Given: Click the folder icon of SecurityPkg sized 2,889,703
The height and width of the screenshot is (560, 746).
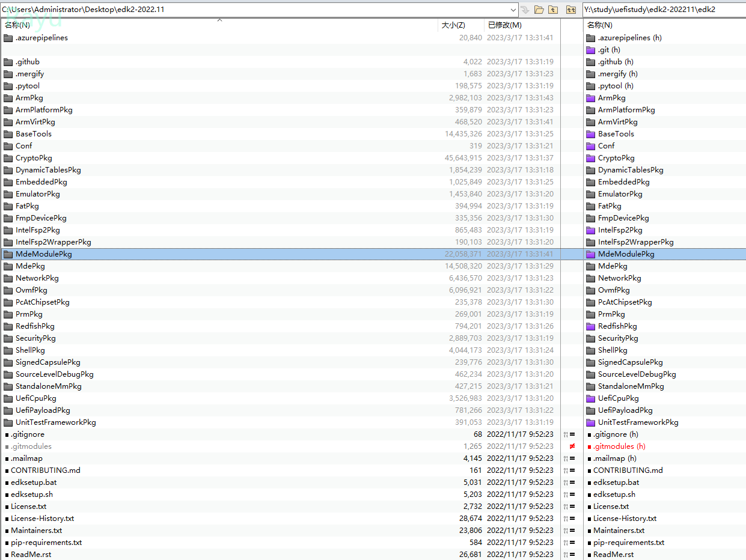Looking at the screenshot, I should click(8, 338).
